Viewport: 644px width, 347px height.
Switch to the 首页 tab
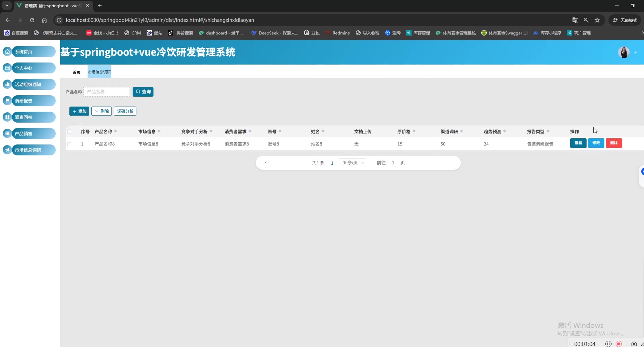point(77,72)
